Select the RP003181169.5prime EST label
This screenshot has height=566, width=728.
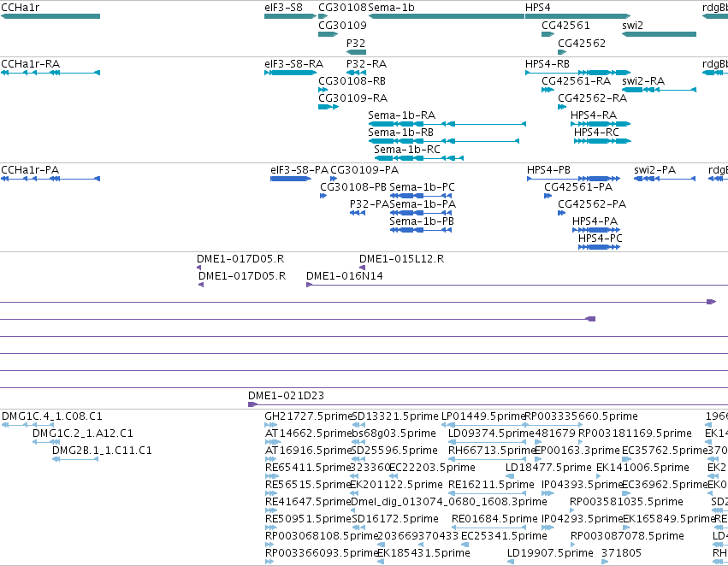[x=635, y=433]
